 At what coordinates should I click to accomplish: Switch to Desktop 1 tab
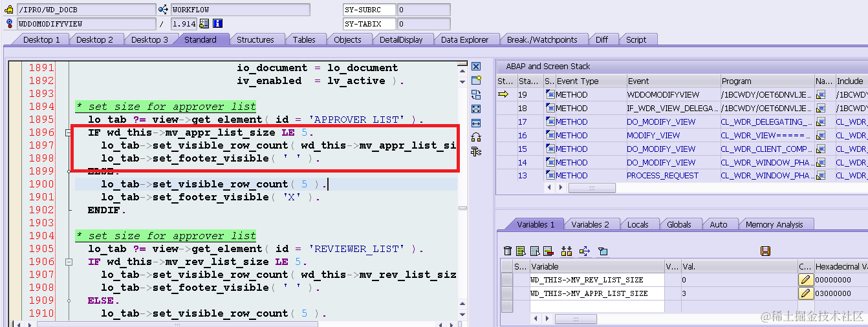pyautogui.click(x=41, y=39)
